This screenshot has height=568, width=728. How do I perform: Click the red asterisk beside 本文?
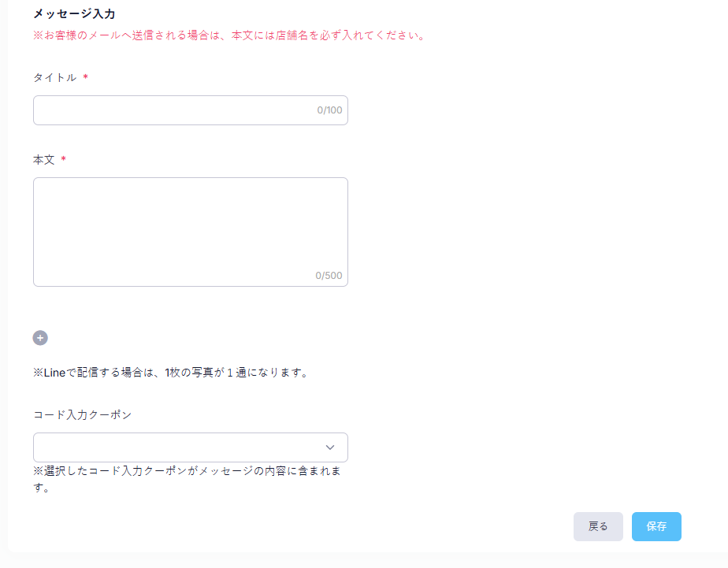[x=63, y=160]
